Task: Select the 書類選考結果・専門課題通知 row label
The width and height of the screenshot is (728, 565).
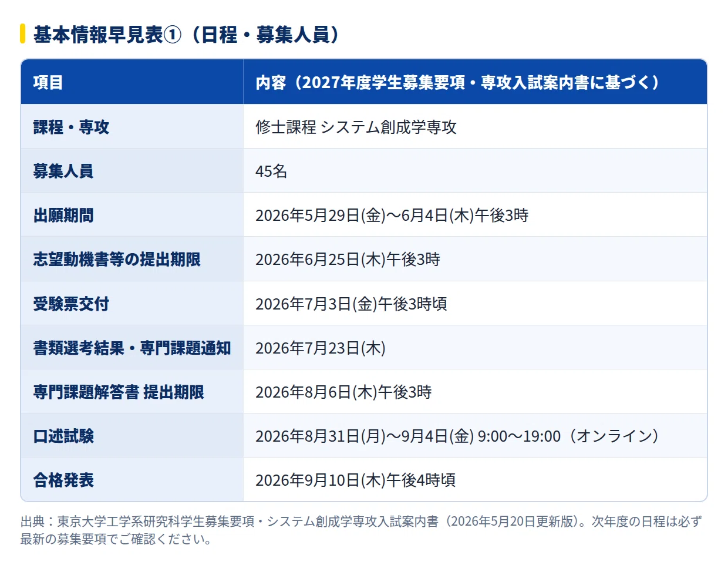Action: point(132,348)
